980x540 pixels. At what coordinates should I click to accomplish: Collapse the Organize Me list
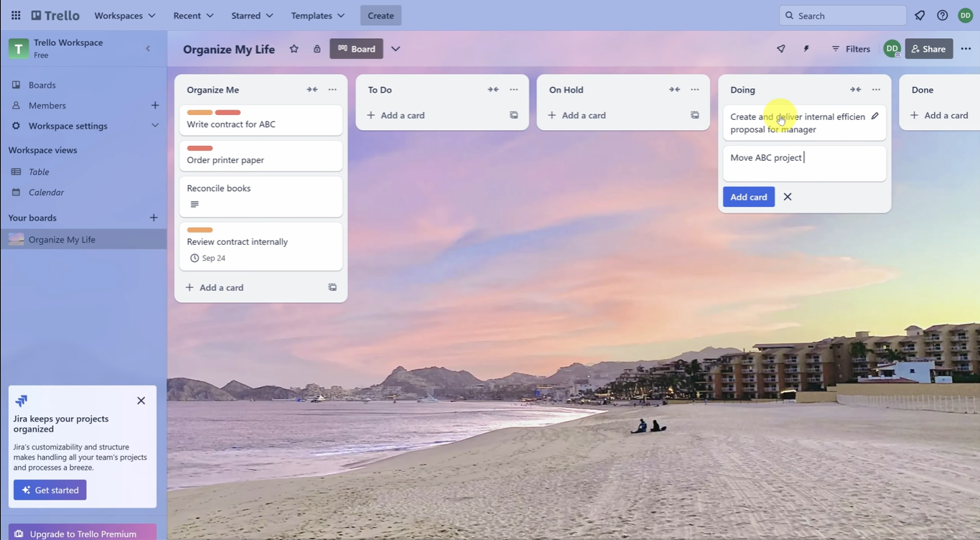(x=312, y=90)
